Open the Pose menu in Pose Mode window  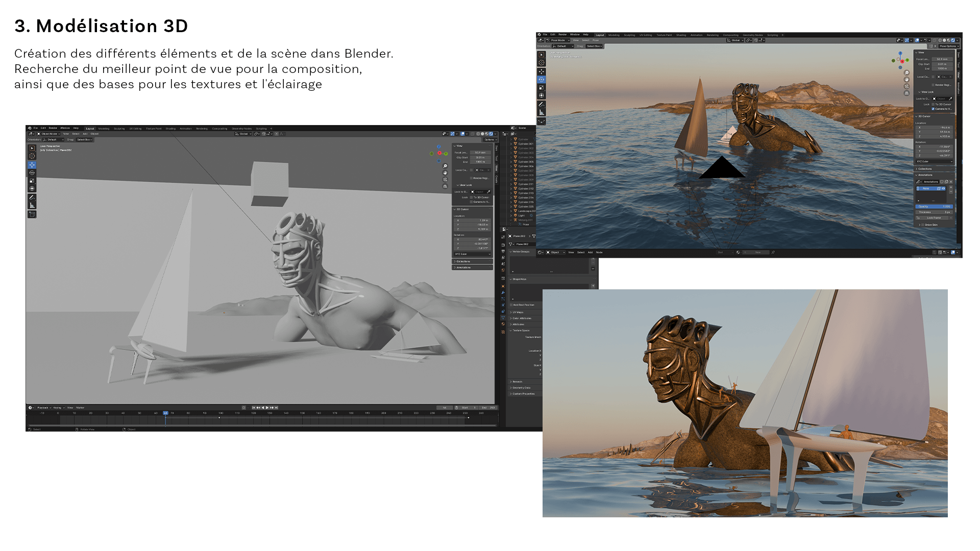pyautogui.click(x=596, y=40)
